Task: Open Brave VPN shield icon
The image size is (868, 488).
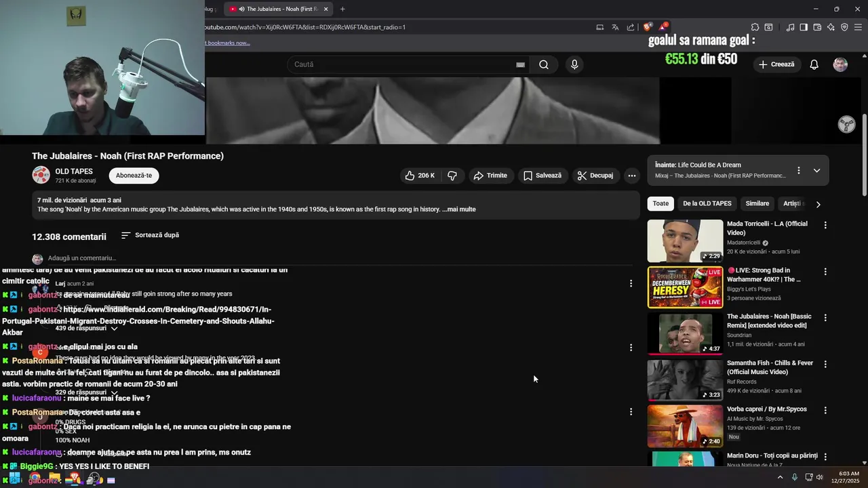Action: (x=844, y=27)
